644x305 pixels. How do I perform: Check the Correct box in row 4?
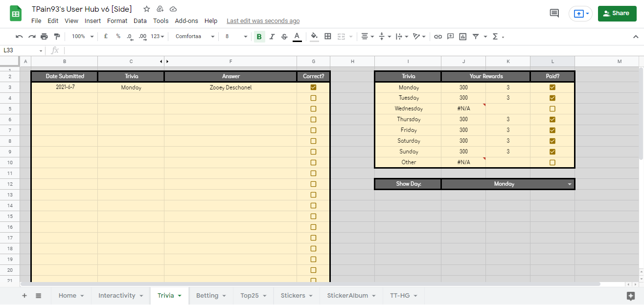(313, 98)
